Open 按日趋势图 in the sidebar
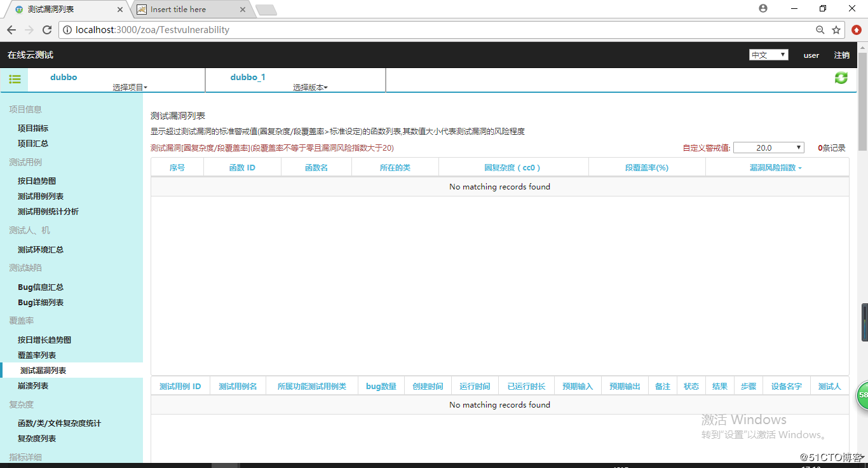The height and width of the screenshot is (468, 868). click(37, 181)
